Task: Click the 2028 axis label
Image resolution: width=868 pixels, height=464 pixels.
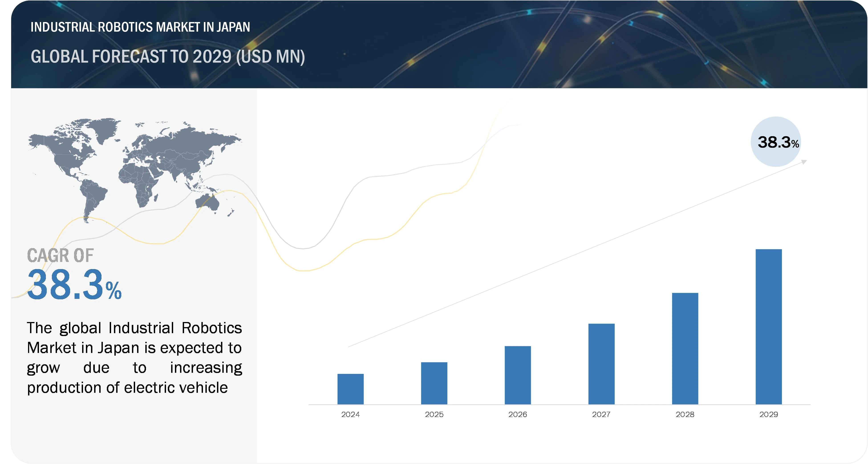Action: [685, 414]
